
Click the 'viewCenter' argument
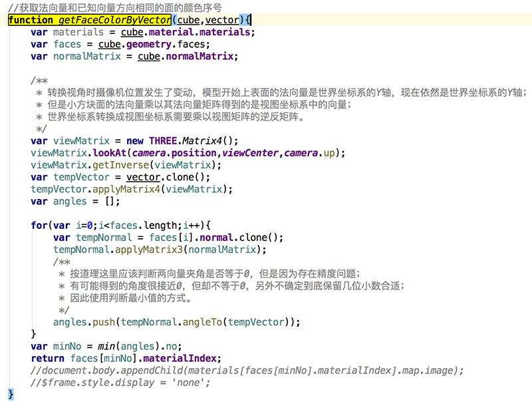coord(250,153)
